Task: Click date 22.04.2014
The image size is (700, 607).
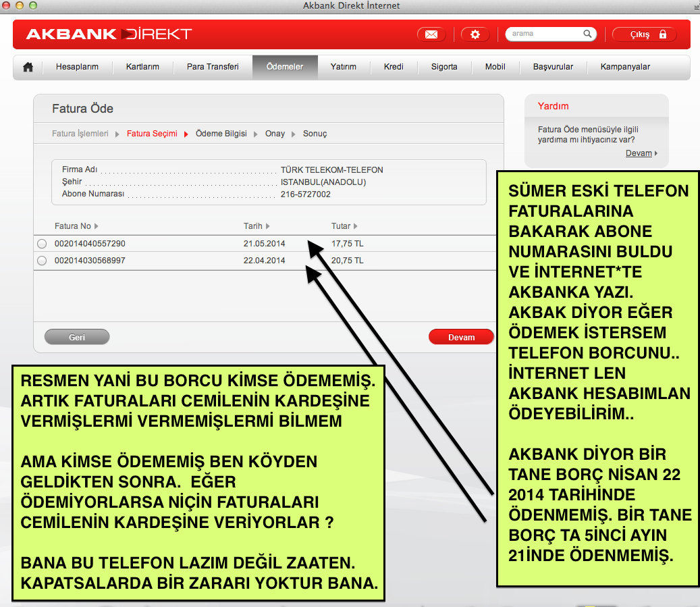Action: coord(265,261)
